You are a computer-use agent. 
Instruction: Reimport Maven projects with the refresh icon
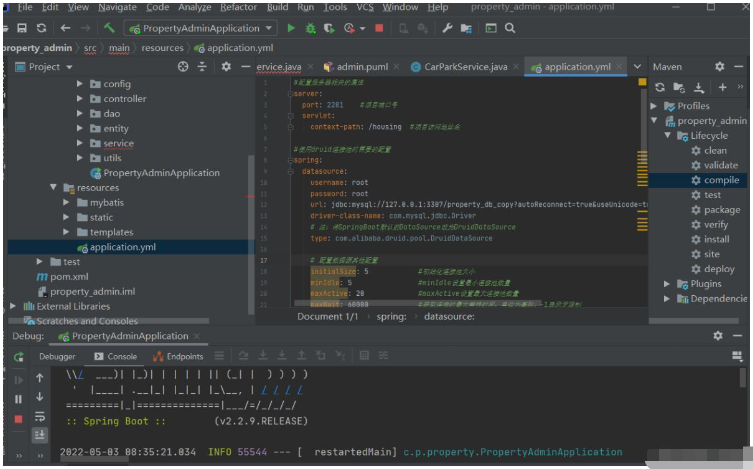pos(660,87)
